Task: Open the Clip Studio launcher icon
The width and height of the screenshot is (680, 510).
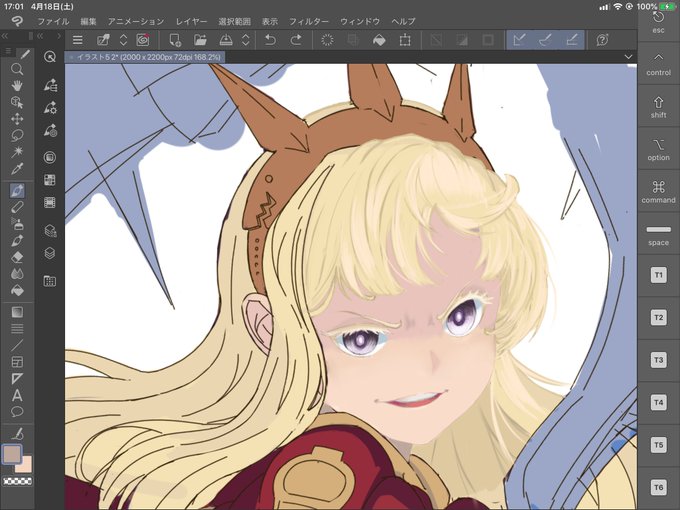Action: pyautogui.click(x=143, y=40)
